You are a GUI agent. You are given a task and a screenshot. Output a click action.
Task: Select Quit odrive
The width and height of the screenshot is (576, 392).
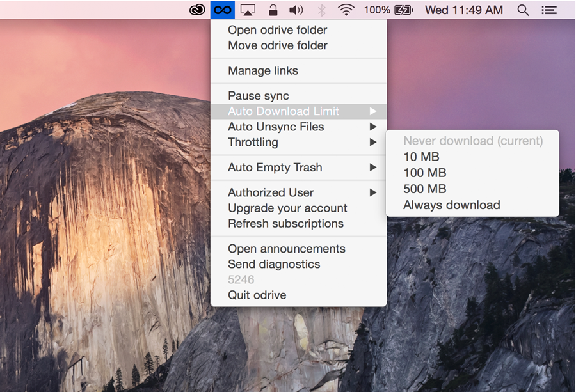[x=299, y=295]
